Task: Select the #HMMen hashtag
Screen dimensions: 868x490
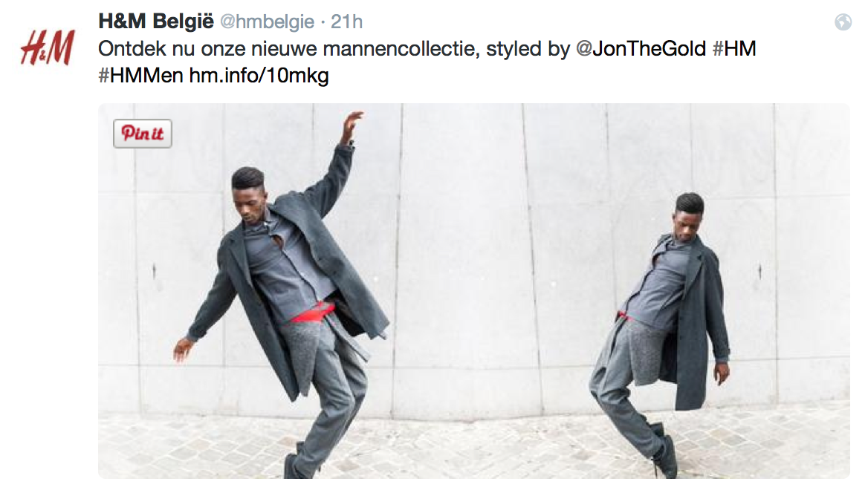Action: 140,75
